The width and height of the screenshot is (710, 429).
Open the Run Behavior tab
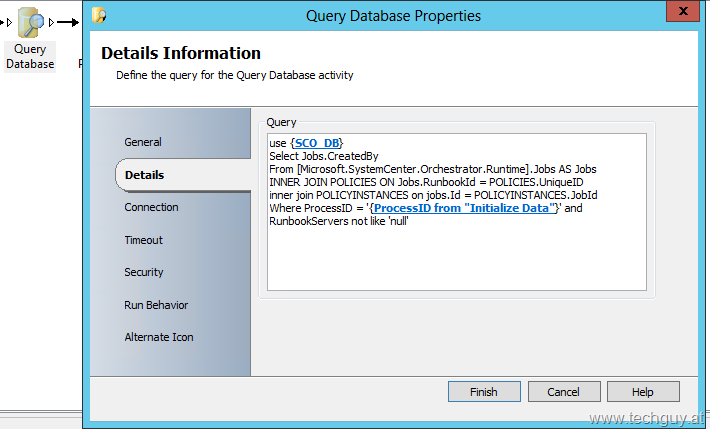coord(156,305)
